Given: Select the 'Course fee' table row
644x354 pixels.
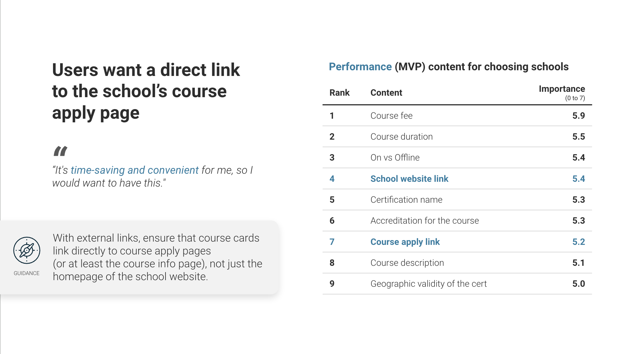Looking at the screenshot, I should [457, 116].
